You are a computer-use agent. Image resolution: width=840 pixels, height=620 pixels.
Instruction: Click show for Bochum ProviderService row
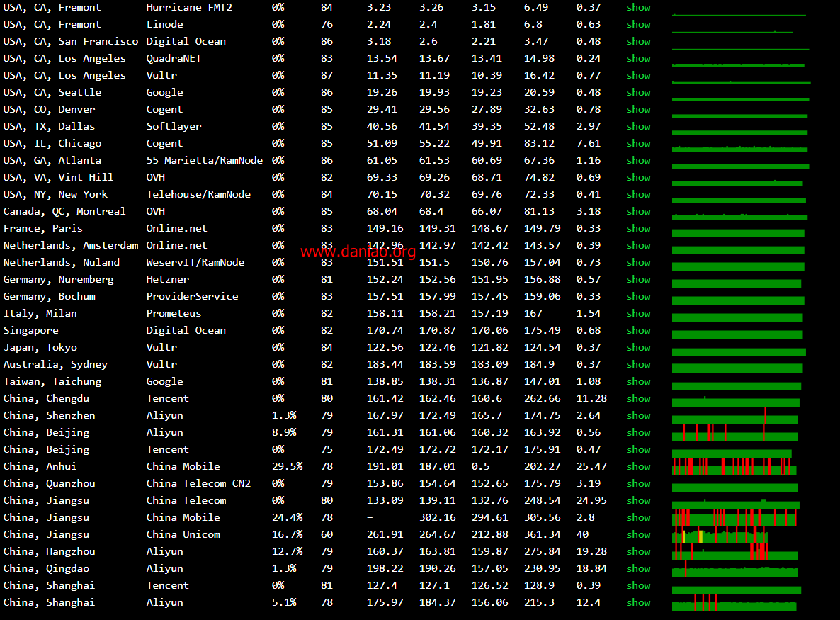click(x=638, y=297)
